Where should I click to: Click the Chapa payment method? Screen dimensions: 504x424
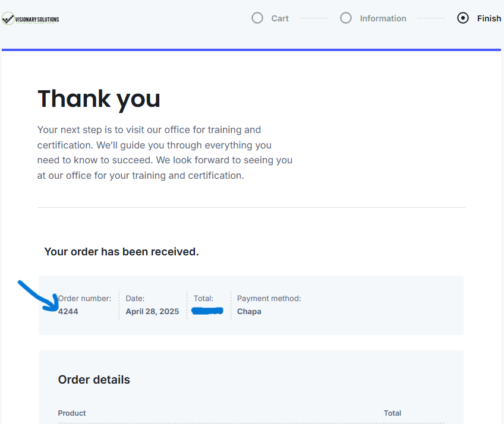click(x=249, y=312)
